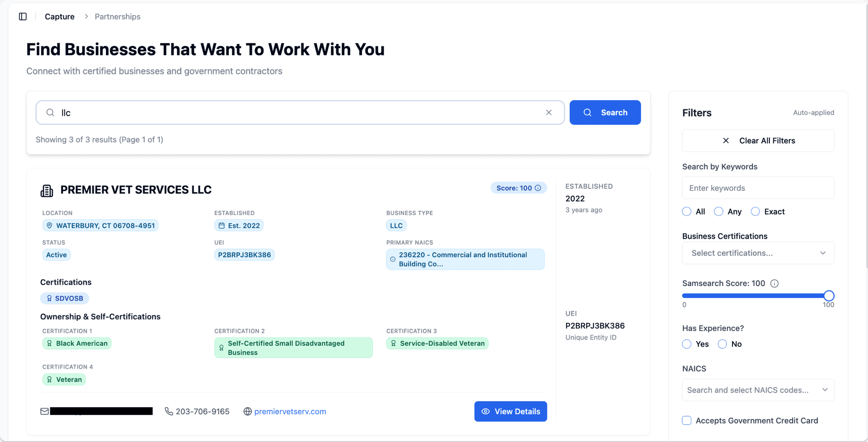The width and height of the screenshot is (868, 442).
Task: Open the premiervetserv.com link
Action: click(290, 411)
